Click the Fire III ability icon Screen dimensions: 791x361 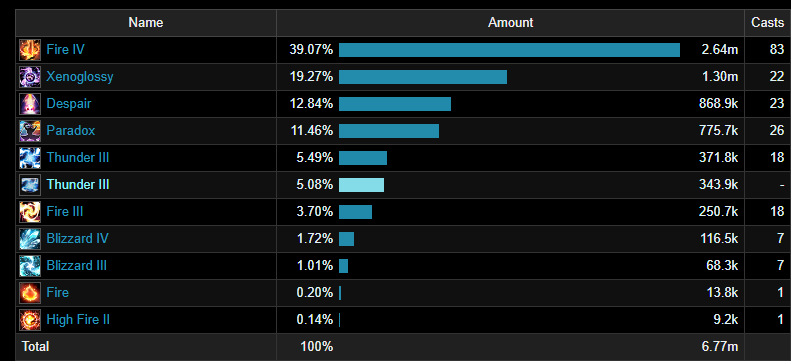pyautogui.click(x=30, y=212)
